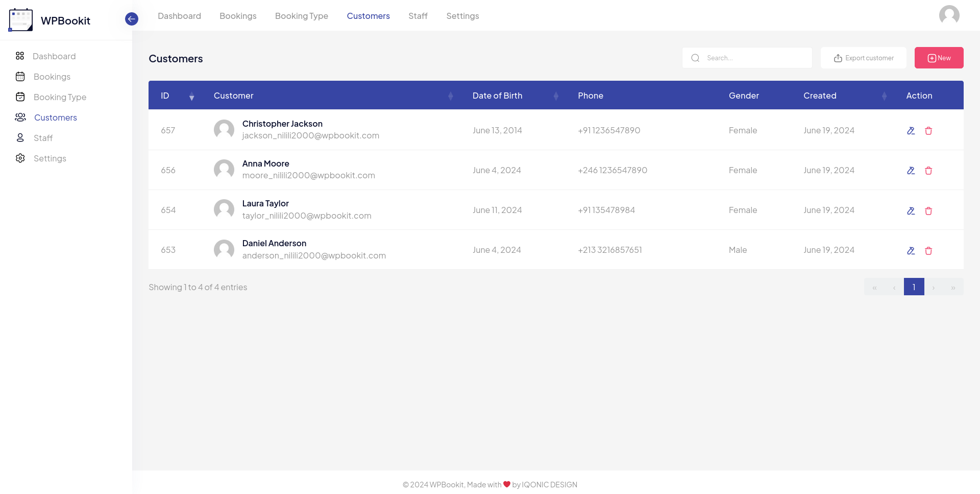Go to first page of results
980x494 pixels.
[874, 287]
